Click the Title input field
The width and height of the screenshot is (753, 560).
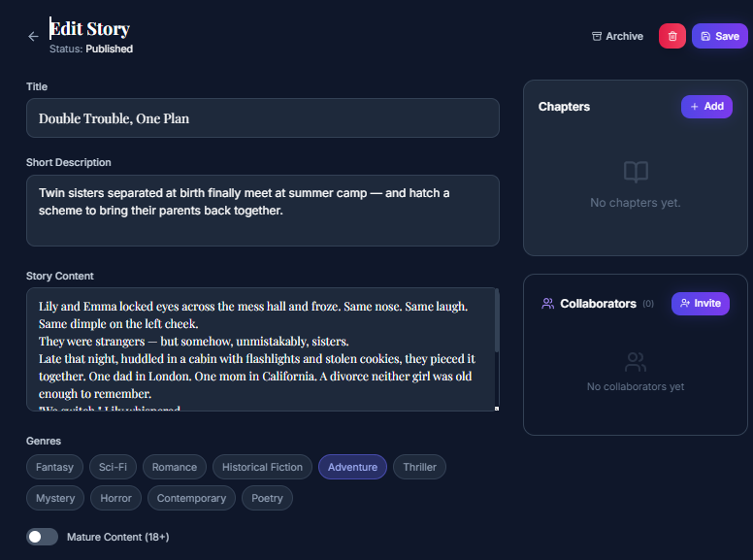pos(262,118)
